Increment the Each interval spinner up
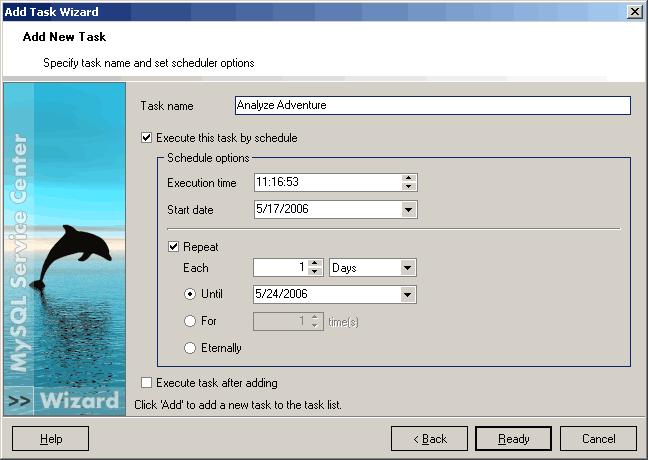Viewport: 648px width, 460px height. click(x=315, y=263)
